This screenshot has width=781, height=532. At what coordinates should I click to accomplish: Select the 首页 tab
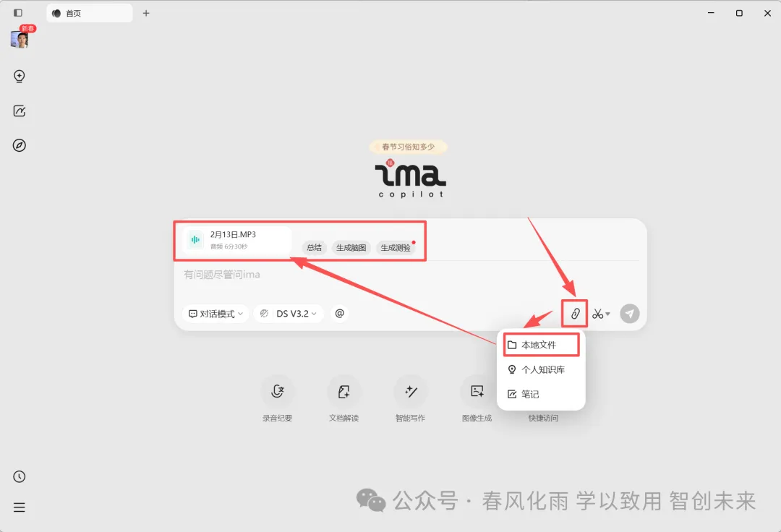tap(90, 14)
